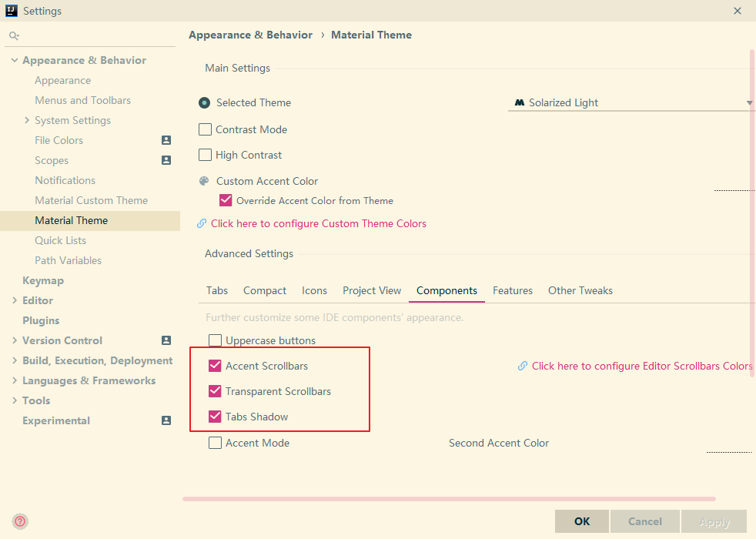Enable the High Contrast checkbox
Screen dimensions: 756x539
205,155
